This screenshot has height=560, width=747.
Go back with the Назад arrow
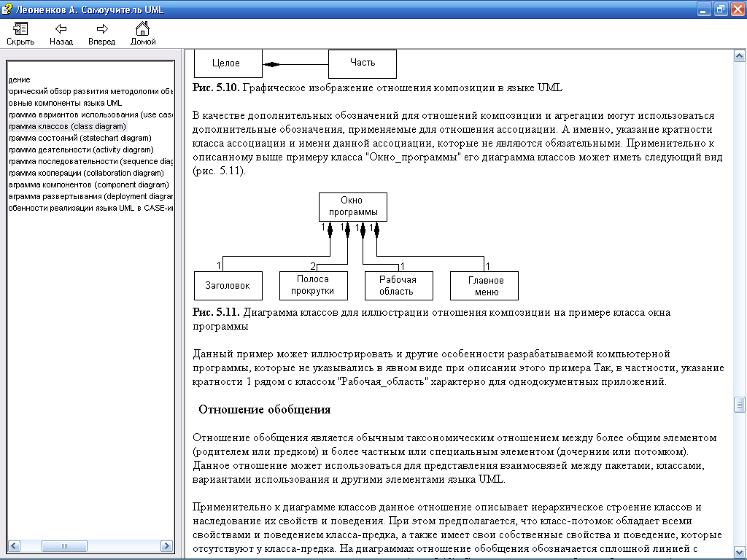tap(61, 34)
